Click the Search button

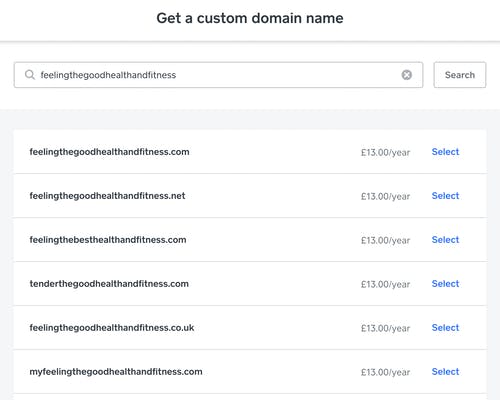pyautogui.click(x=460, y=75)
